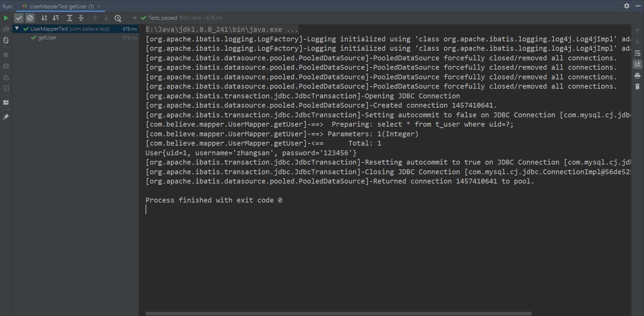Collapse all test tree nodes

tap(81, 18)
